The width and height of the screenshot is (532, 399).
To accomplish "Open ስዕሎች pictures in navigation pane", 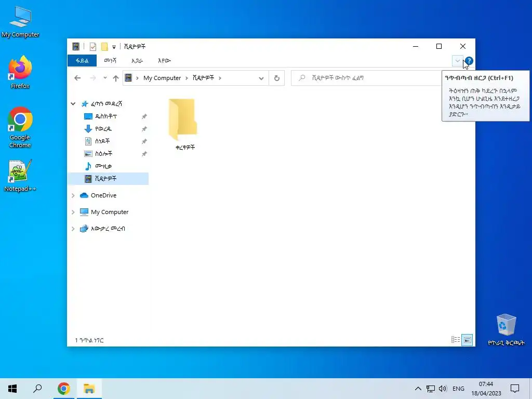I will point(103,154).
